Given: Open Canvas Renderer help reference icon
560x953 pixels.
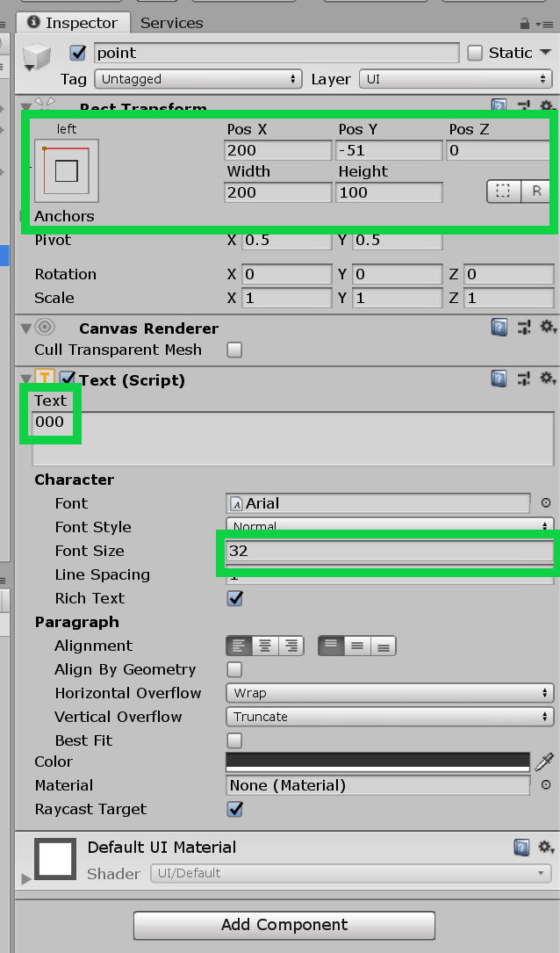Looking at the screenshot, I should 499,328.
